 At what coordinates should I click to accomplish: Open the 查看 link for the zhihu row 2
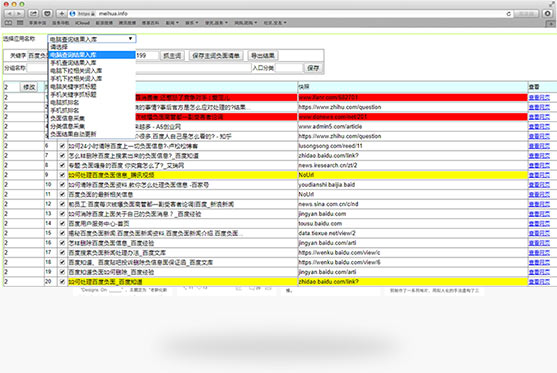point(539,107)
